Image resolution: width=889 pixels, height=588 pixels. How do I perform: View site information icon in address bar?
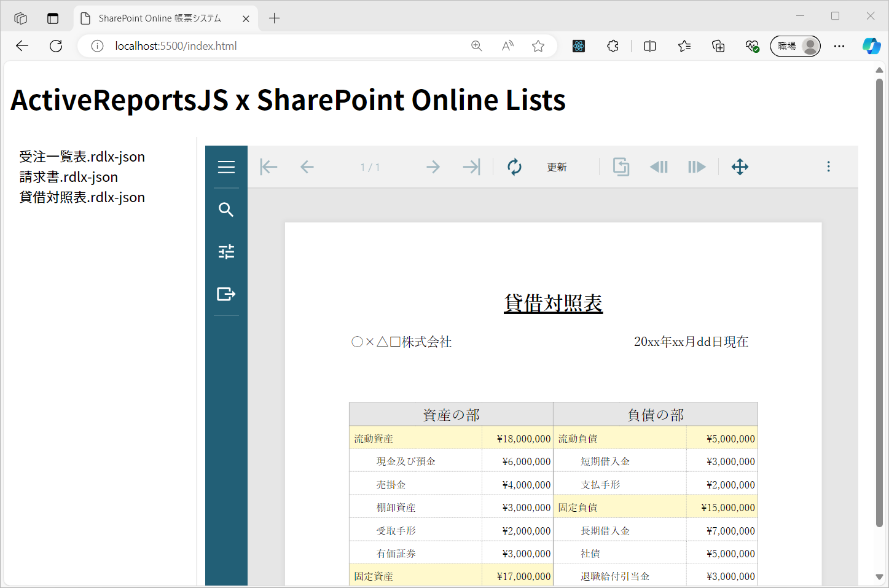97,46
